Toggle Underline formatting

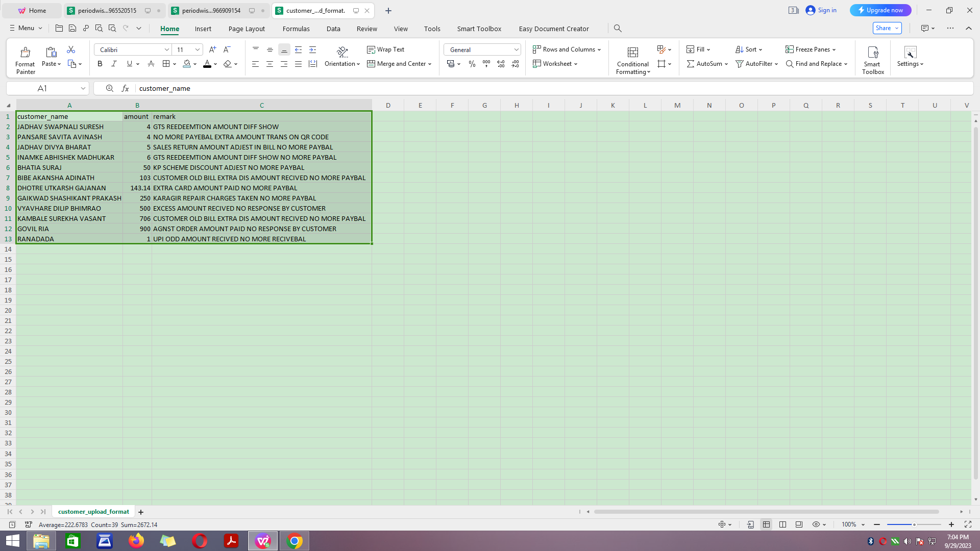click(x=129, y=64)
